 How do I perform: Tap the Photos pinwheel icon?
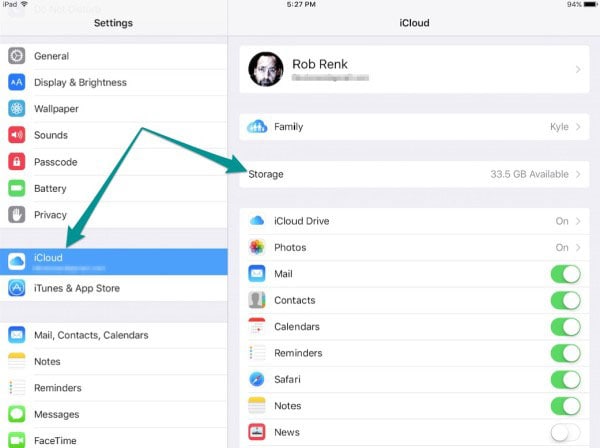click(257, 247)
